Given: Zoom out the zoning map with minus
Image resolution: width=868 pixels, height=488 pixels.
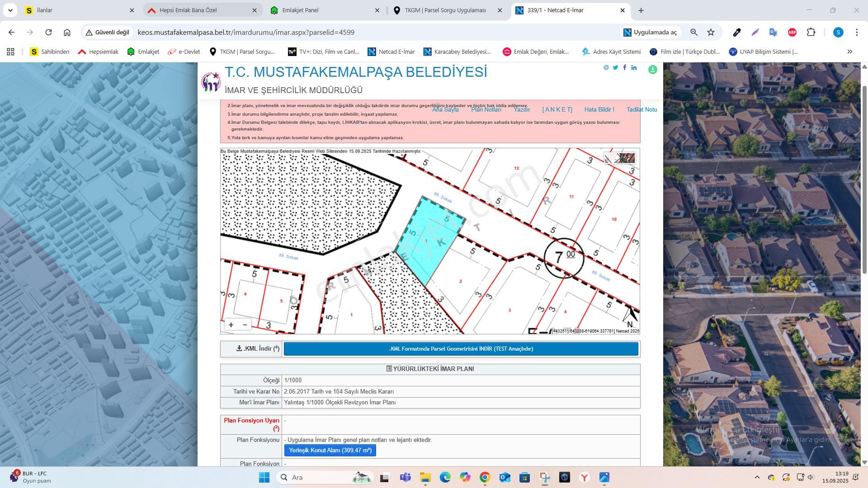Looking at the screenshot, I should click(x=245, y=325).
